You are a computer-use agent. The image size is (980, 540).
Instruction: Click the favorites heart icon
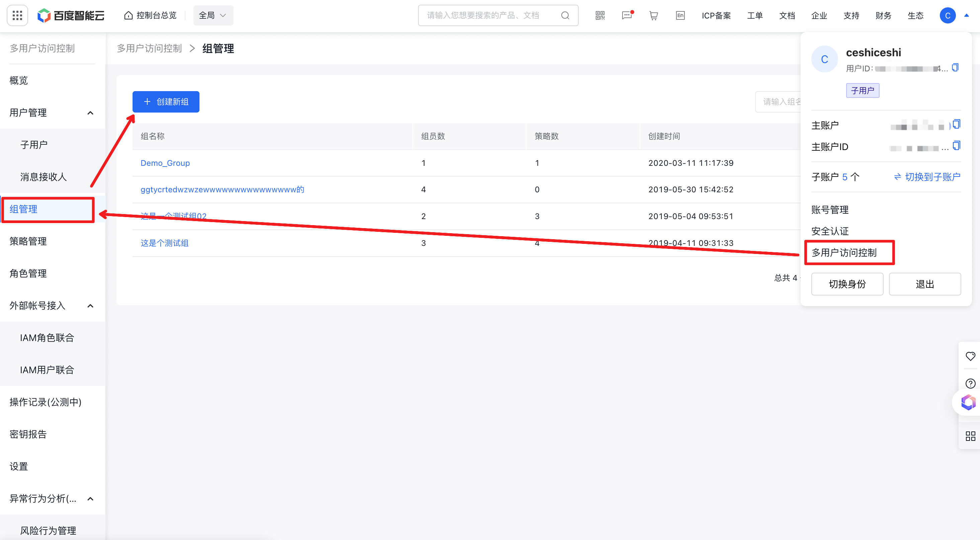[x=971, y=356]
